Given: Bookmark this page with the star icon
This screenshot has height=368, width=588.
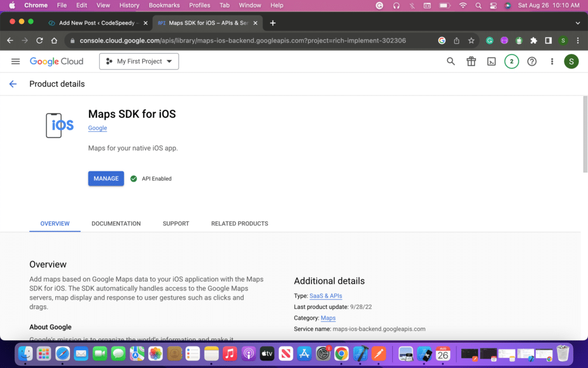Looking at the screenshot, I should click(x=471, y=41).
